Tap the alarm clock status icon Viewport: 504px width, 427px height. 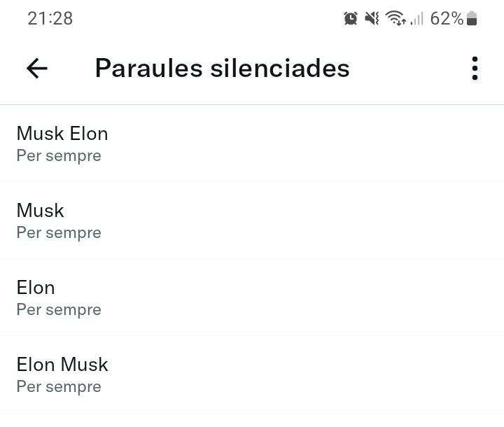351,18
